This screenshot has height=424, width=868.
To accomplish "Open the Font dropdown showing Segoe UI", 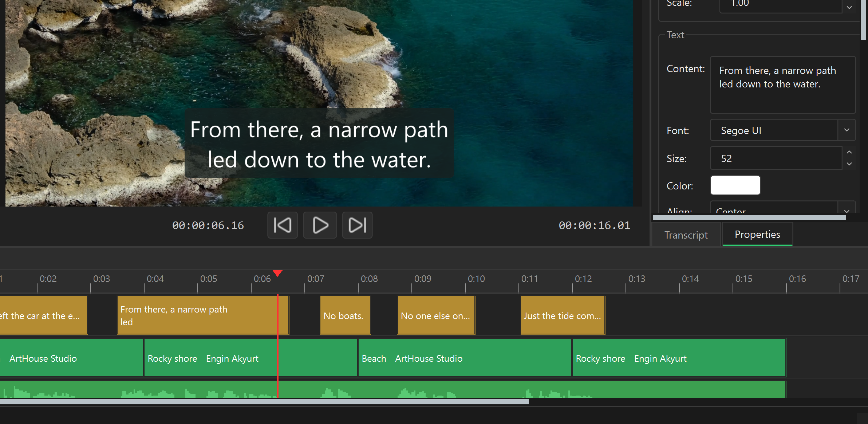I will point(783,130).
